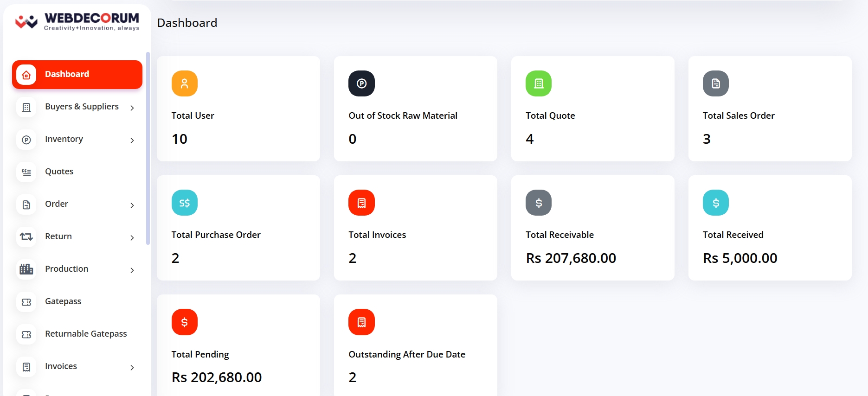868x396 pixels.
Task: Click the dark Out of Stock Raw Material icon
Action: click(361, 83)
